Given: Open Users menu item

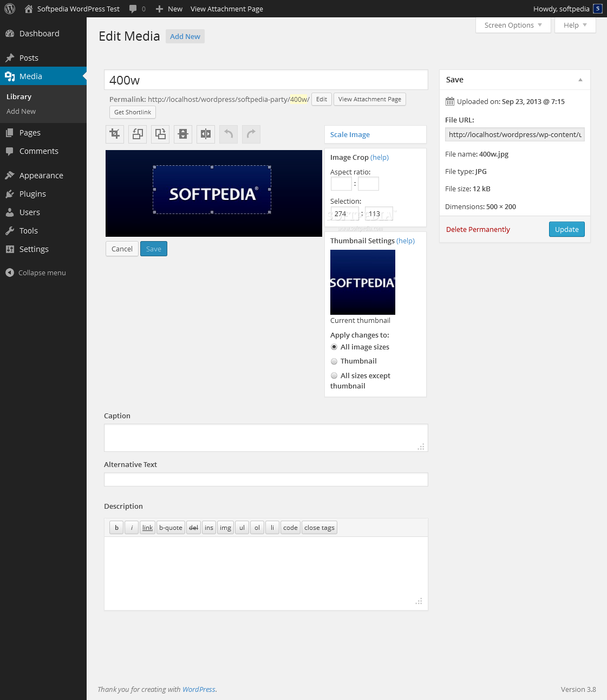Looking at the screenshot, I should tap(43, 212).
